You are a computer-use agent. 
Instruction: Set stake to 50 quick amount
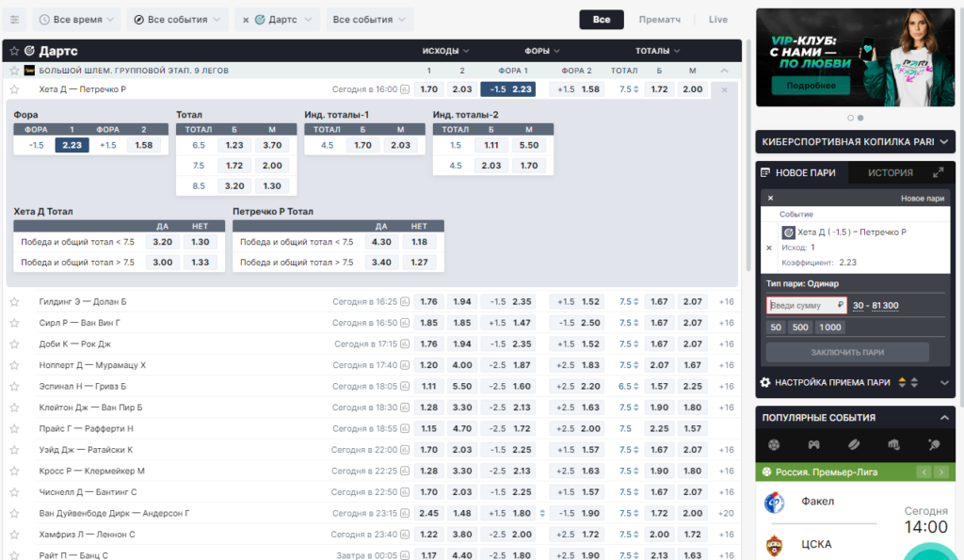click(776, 327)
